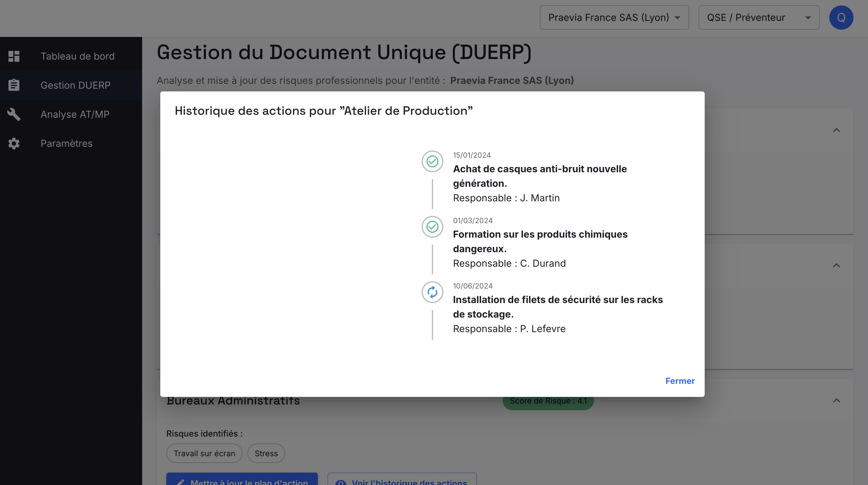This screenshot has width=868, height=485.
Task: Open the Tableau de bord dashboard icon
Action: 14,56
